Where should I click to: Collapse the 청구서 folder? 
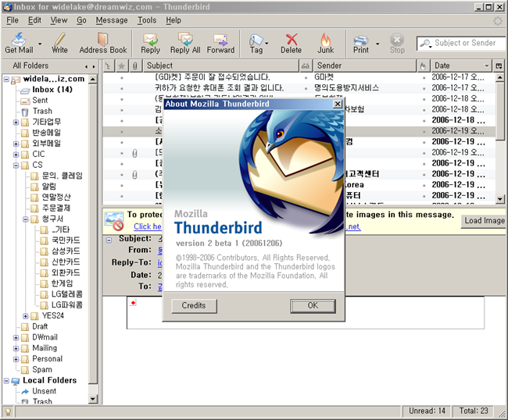(26, 219)
